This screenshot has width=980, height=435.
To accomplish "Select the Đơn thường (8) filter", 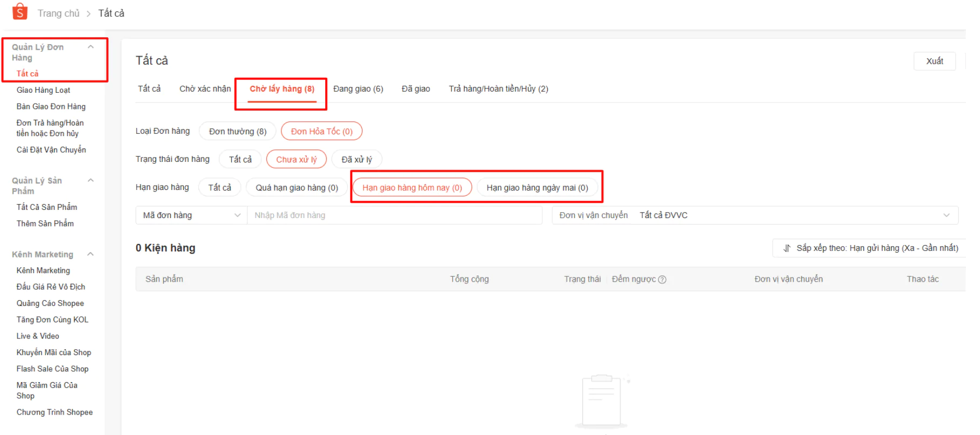I will click(237, 132).
